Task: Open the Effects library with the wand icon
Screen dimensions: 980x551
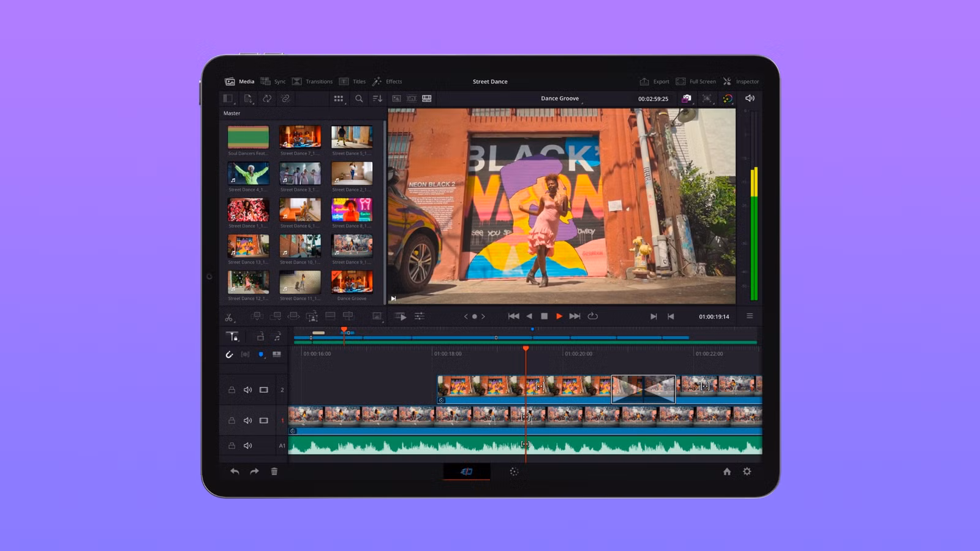Action: [x=386, y=81]
